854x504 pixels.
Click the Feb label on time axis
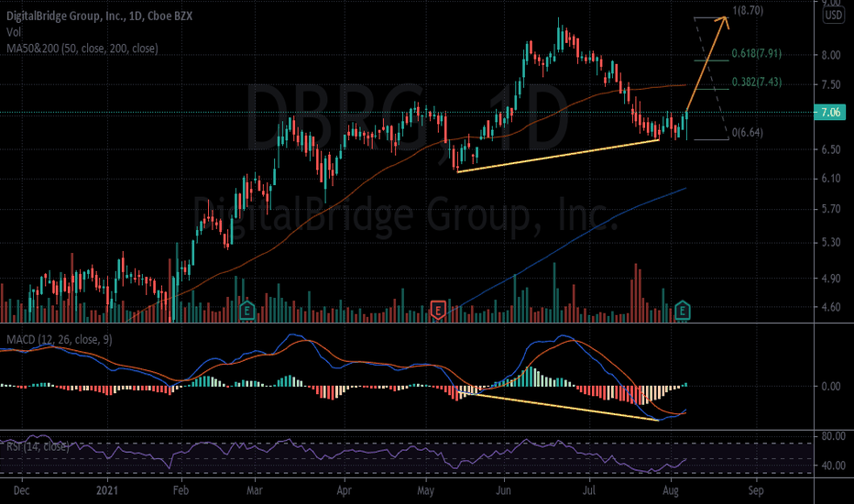pyautogui.click(x=181, y=490)
